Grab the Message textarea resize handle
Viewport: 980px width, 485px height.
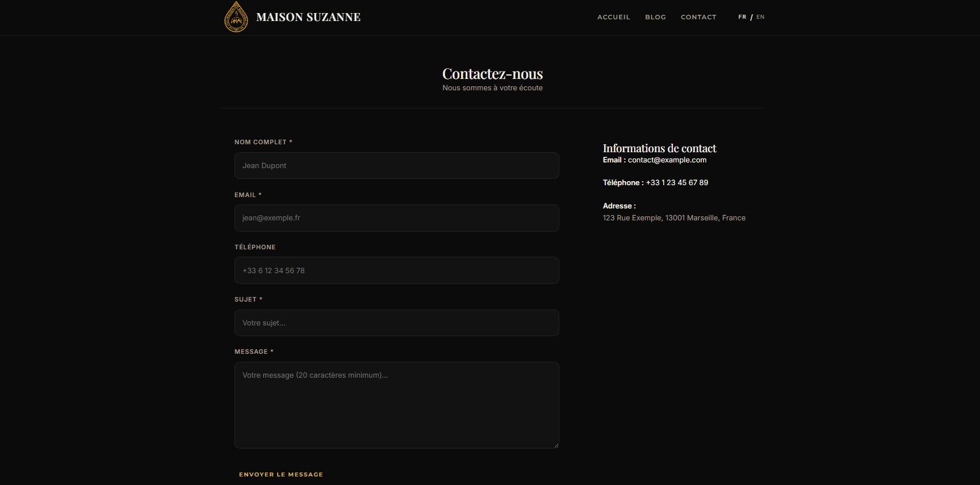coord(556,445)
